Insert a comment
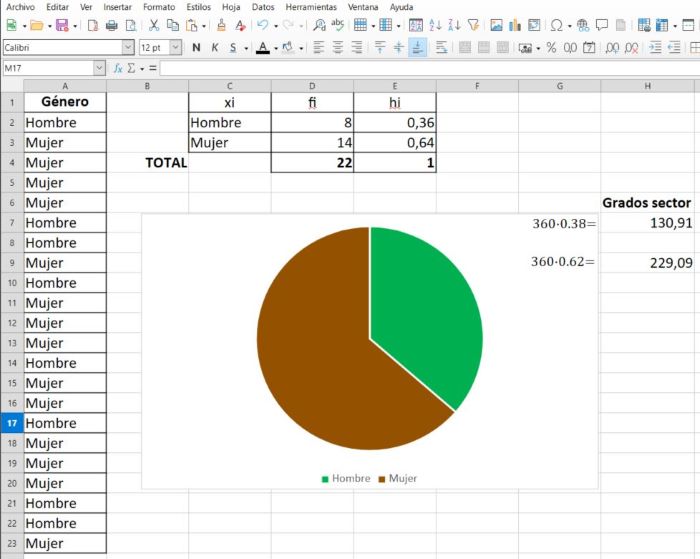 click(602, 25)
